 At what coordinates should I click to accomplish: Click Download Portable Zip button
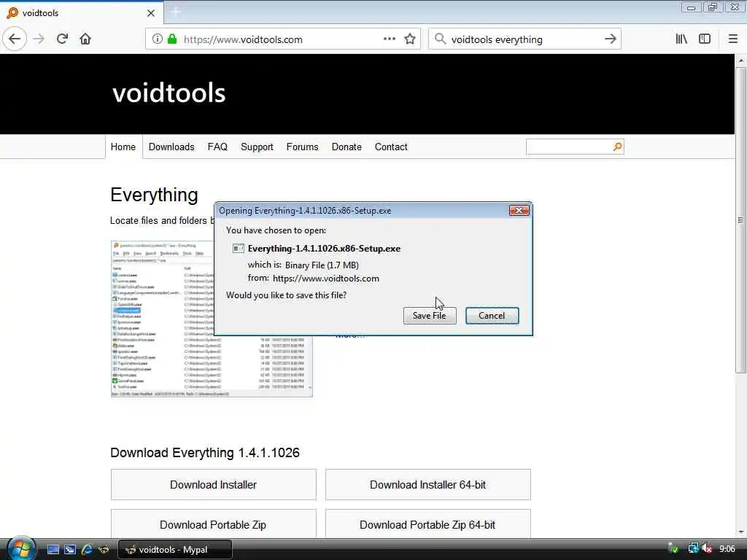pos(214,524)
